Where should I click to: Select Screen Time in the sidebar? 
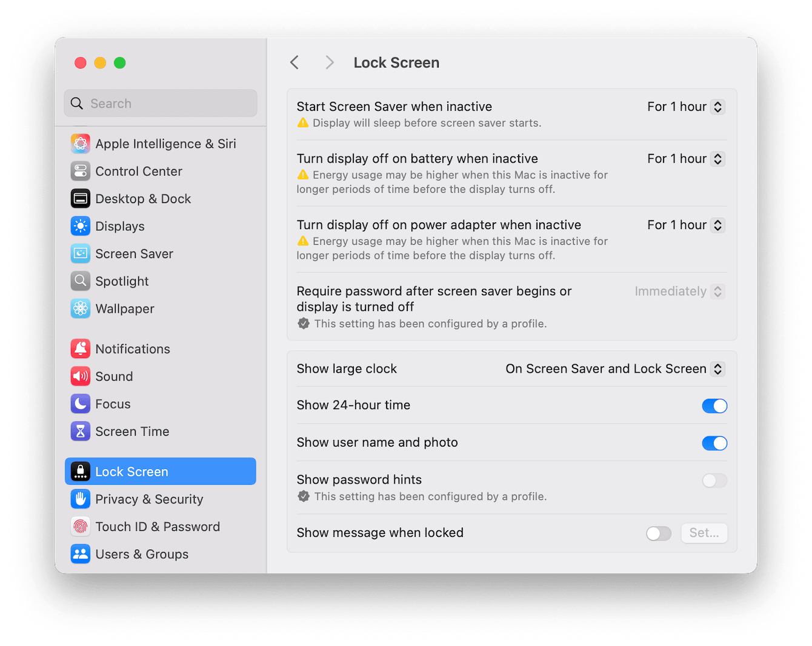[x=81, y=431]
